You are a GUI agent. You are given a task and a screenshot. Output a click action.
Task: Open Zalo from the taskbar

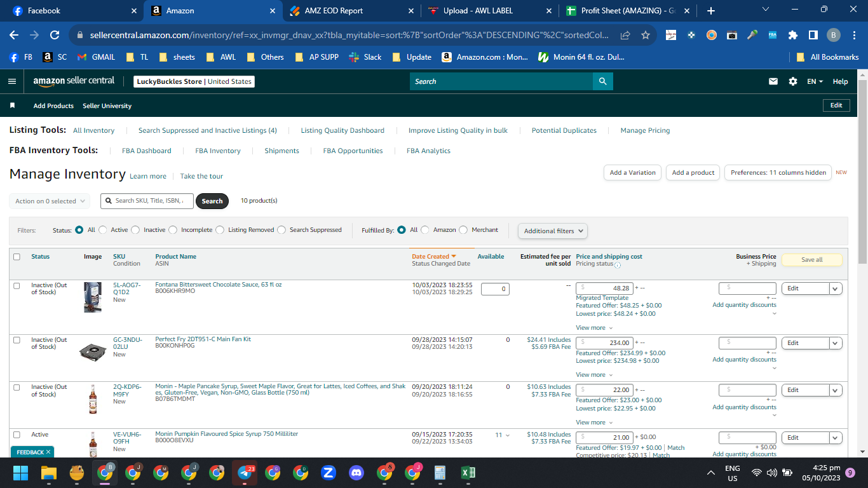click(x=329, y=473)
